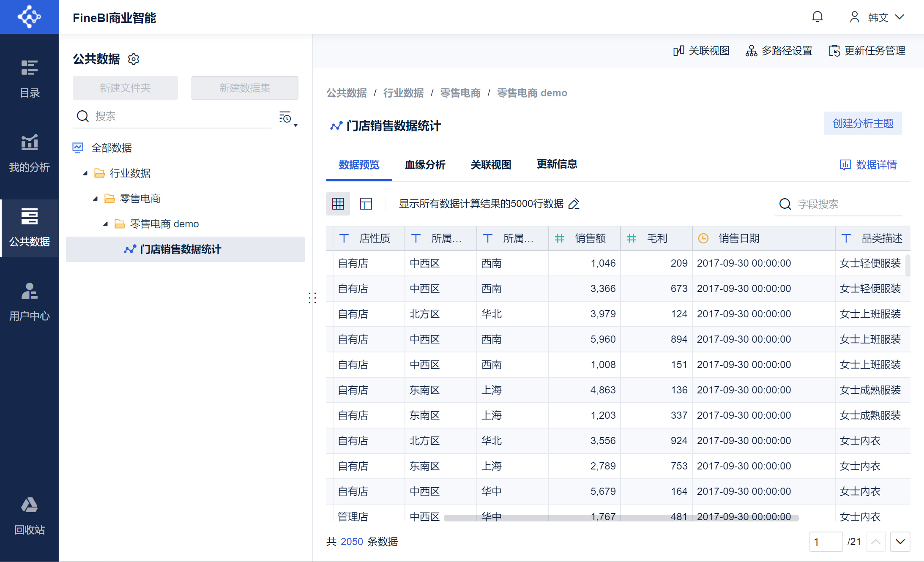Collapse the 零售电商 demo folder
Image resolution: width=924 pixels, height=562 pixels.
(x=106, y=224)
